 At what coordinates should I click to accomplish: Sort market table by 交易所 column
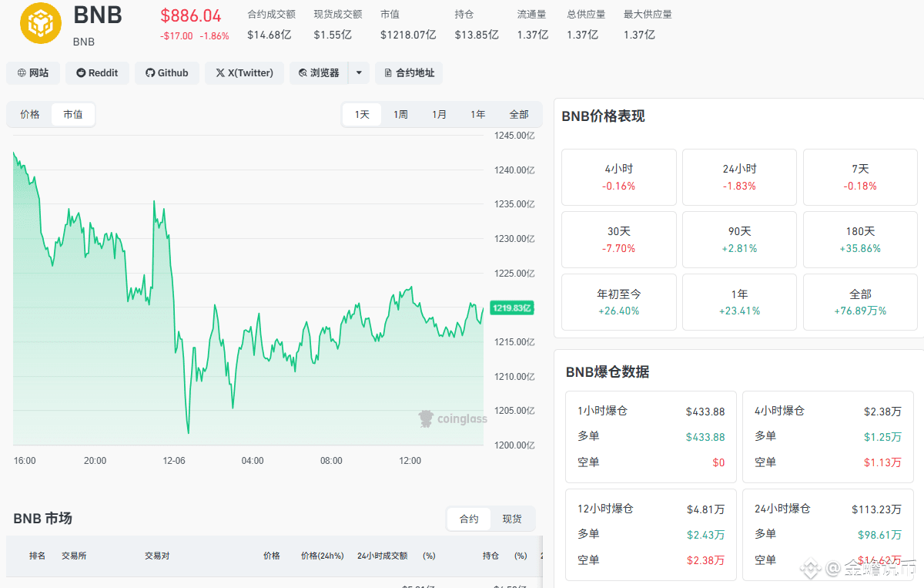click(x=74, y=556)
